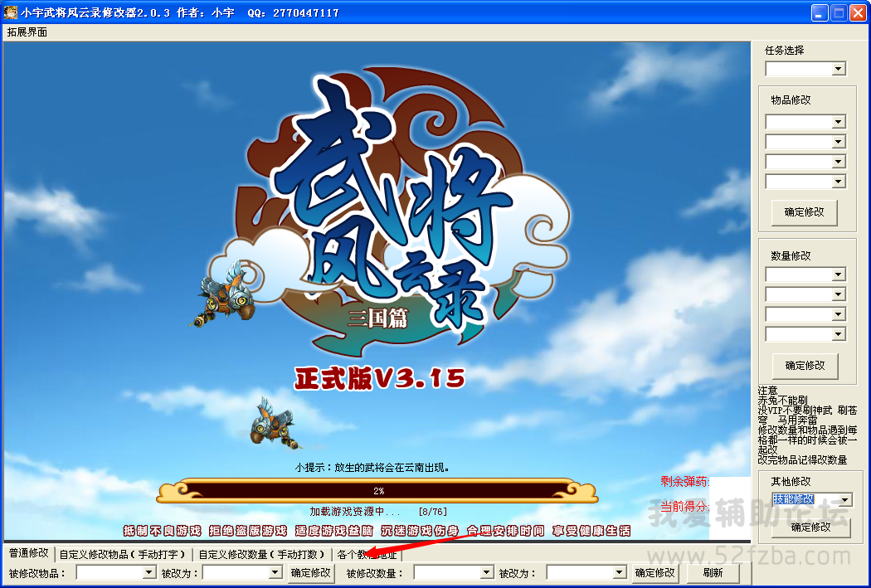Click the 小提示 tip text
Screen dimensions: 871x588
tap(372, 468)
